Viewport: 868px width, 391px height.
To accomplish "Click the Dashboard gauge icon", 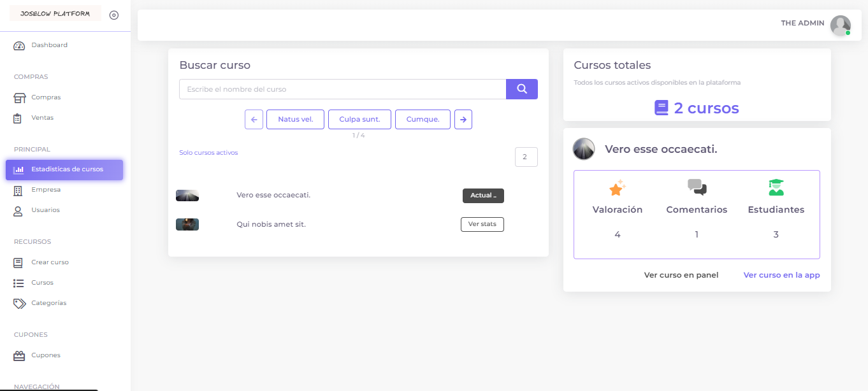I will coord(19,46).
